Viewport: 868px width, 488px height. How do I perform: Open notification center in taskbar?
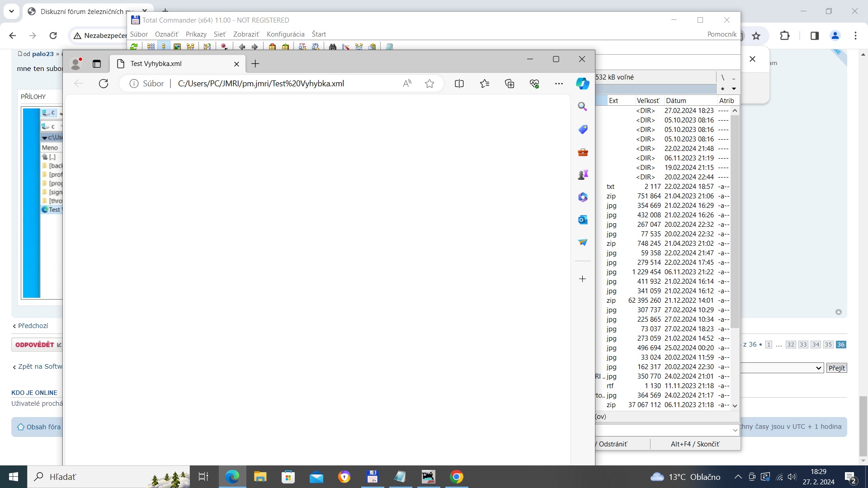point(850,477)
